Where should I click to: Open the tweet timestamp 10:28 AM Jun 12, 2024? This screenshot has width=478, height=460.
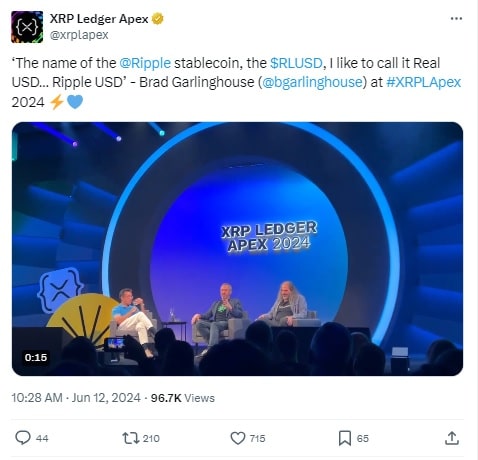(76, 398)
